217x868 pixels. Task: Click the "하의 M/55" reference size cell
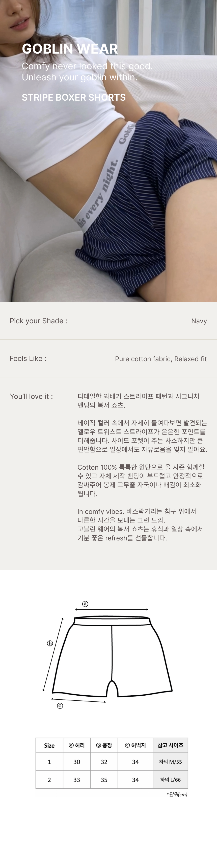(x=170, y=762)
